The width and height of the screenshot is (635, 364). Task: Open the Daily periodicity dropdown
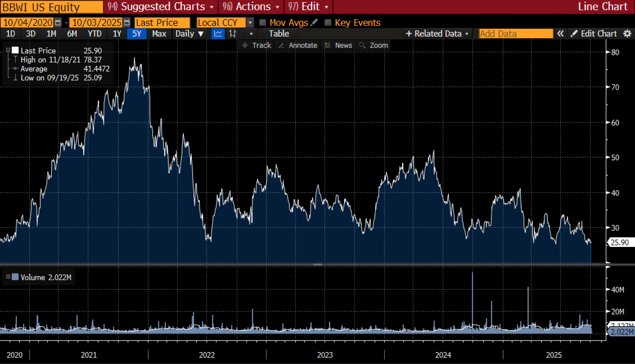pyautogui.click(x=189, y=33)
